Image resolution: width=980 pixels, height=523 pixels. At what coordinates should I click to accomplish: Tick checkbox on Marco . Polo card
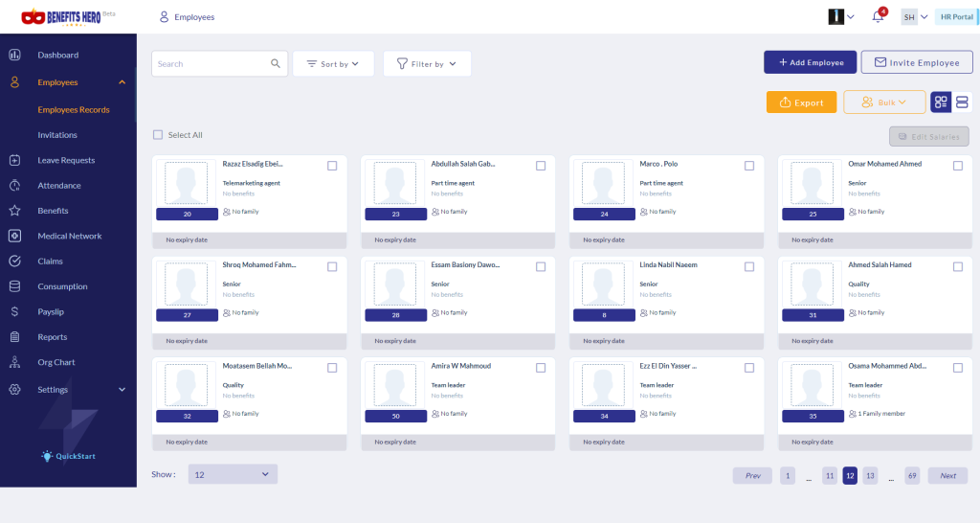click(x=749, y=166)
